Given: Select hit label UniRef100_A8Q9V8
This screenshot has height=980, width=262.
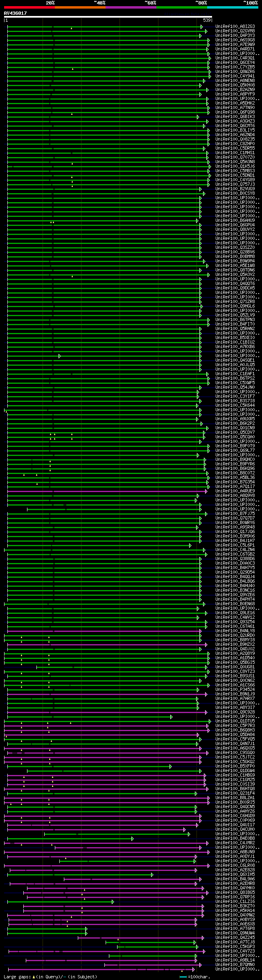Looking at the screenshot, I should pos(235,496).
